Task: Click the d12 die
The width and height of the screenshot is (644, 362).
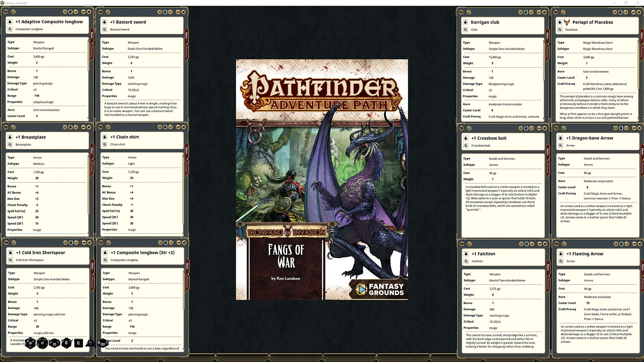Action: click(x=42, y=343)
